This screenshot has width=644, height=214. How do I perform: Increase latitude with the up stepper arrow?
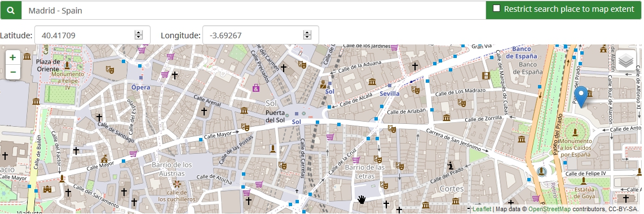pos(139,33)
